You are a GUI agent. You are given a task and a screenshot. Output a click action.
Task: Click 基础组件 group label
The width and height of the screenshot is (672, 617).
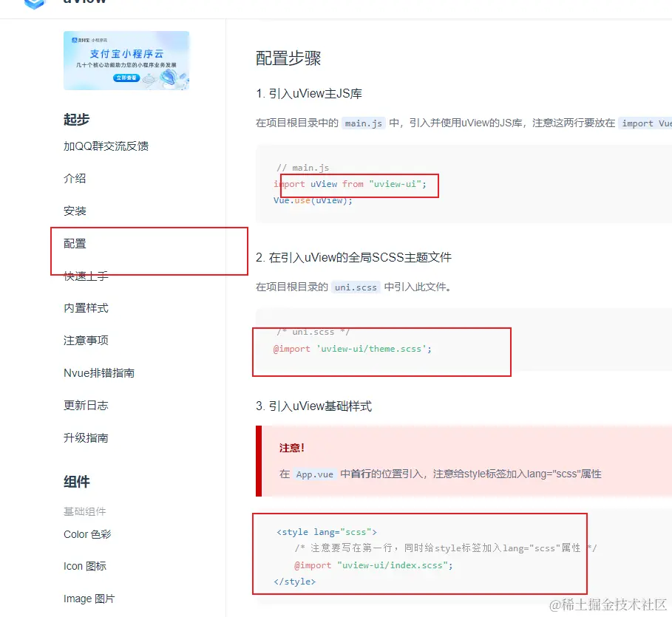(84, 511)
